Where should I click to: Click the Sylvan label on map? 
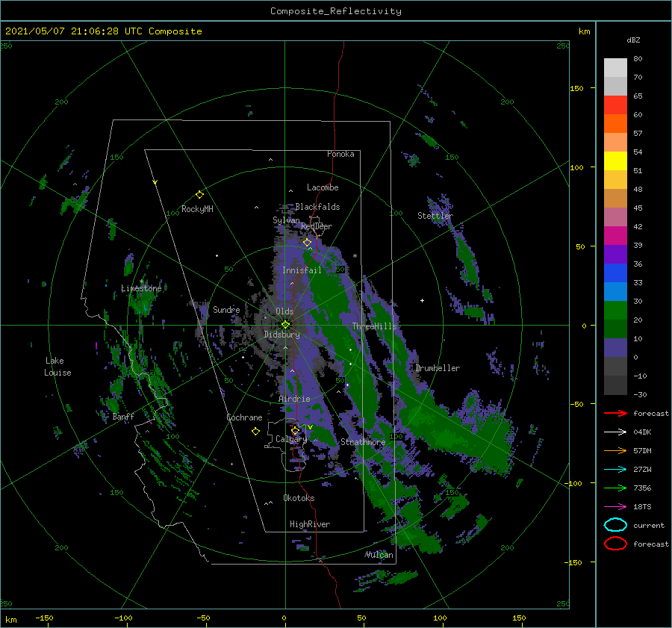286,220
